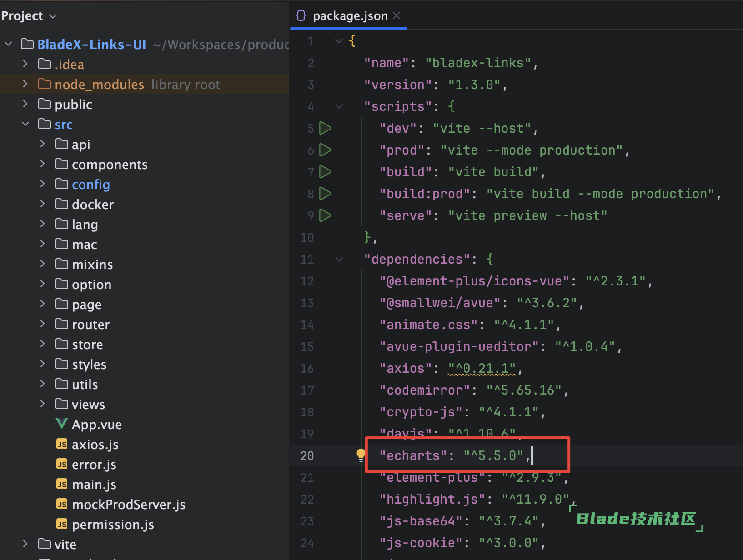The height and width of the screenshot is (560, 743).
Task: Select mockProdServer.js file name in tree
Action: [x=129, y=505]
